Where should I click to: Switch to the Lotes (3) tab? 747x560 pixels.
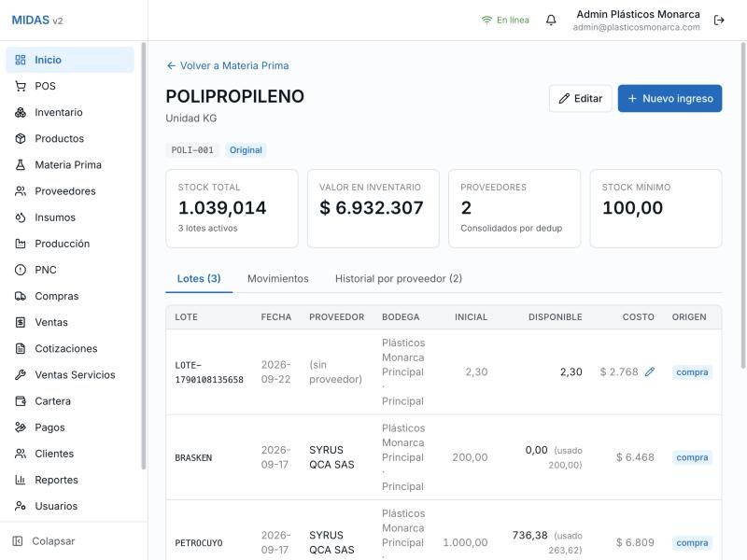[x=199, y=278]
